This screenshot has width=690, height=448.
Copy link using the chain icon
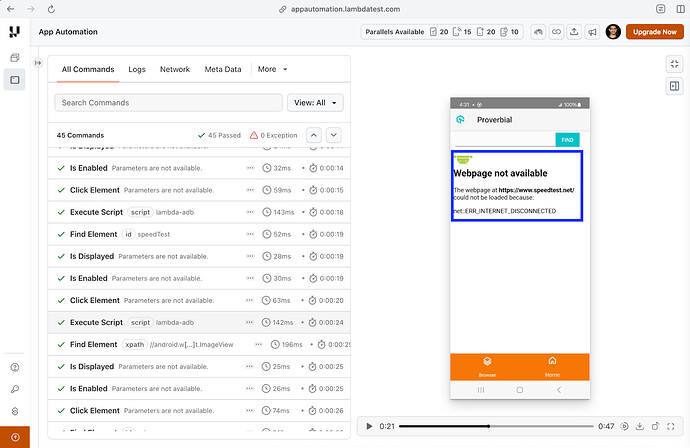(x=556, y=32)
